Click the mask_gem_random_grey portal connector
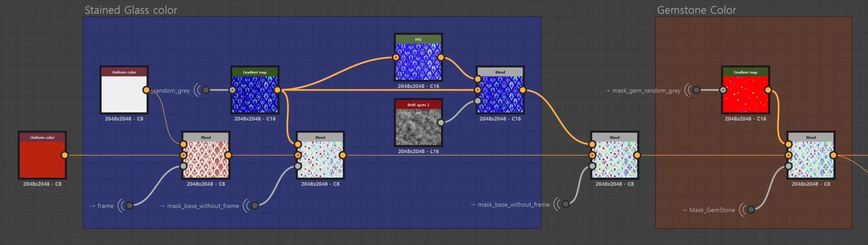868x245 pixels. 696,90
